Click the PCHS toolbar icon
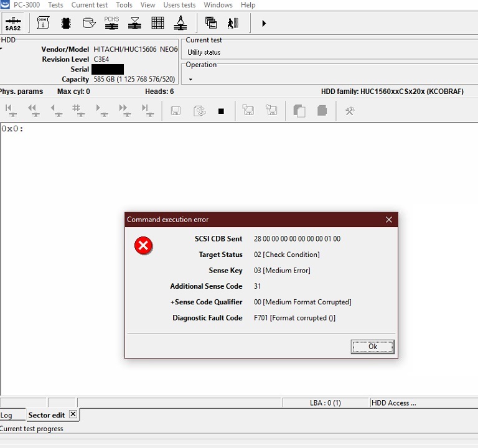Image resolution: width=478 pixels, height=448 pixels. (x=111, y=24)
